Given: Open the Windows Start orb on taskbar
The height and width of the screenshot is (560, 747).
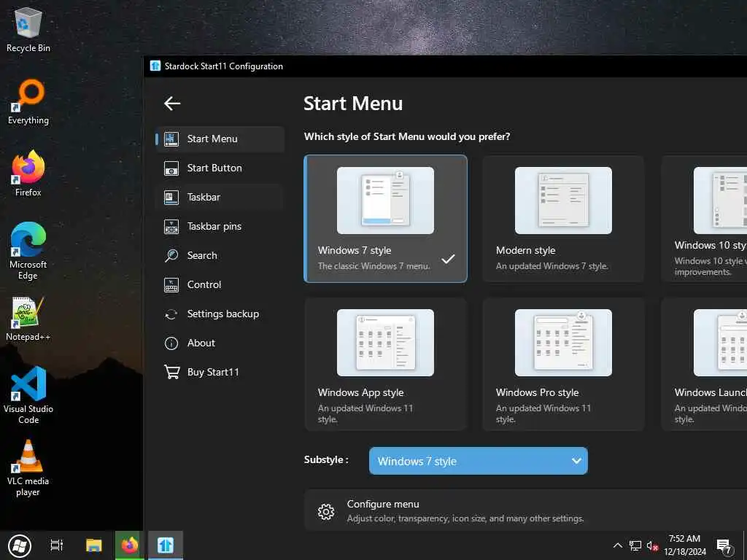Looking at the screenshot, I should click(x=19, y=545).
